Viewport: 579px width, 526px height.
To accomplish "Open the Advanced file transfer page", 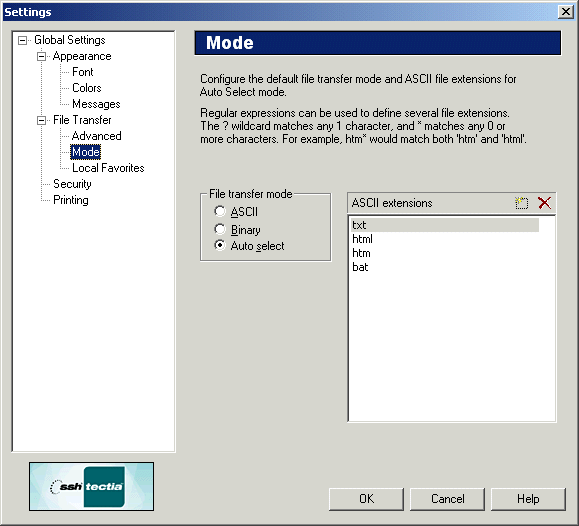I will point(97,136).
